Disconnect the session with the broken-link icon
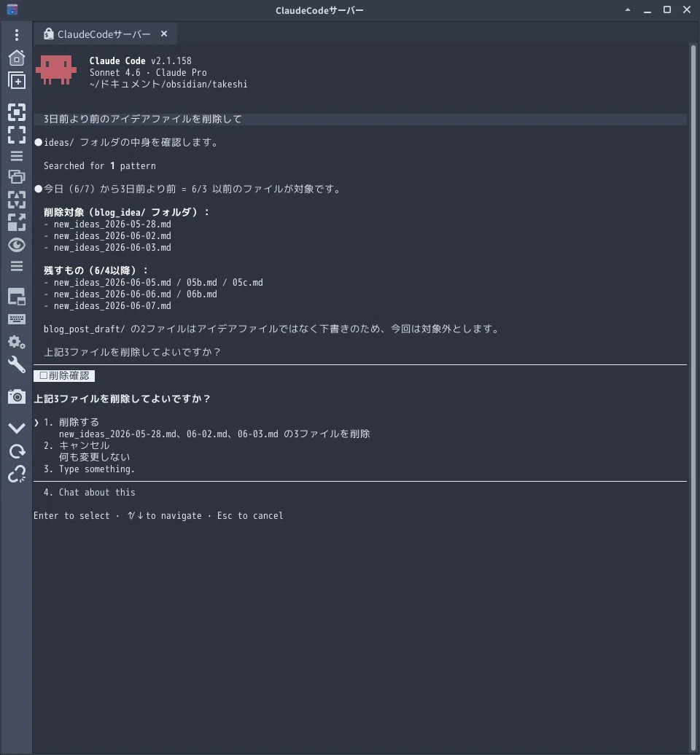This screenshot has width=700, height=755. [x=16, y=474]
